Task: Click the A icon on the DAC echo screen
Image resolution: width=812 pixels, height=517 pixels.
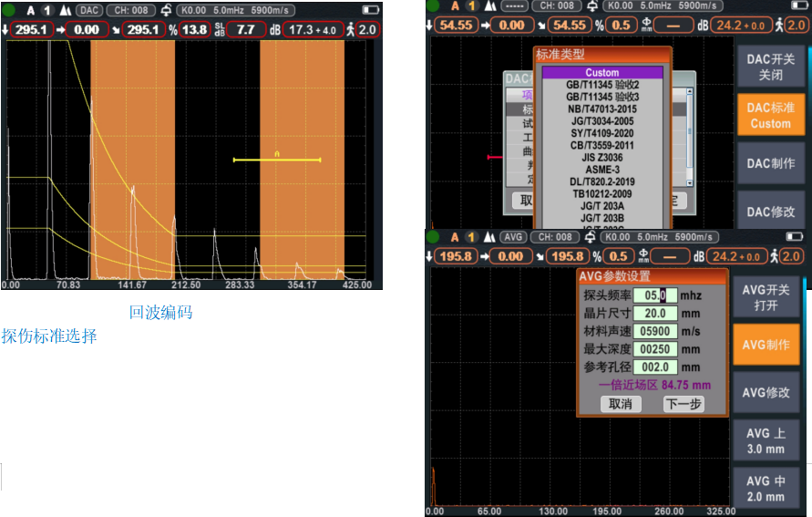Action: (x=31, y=10)
